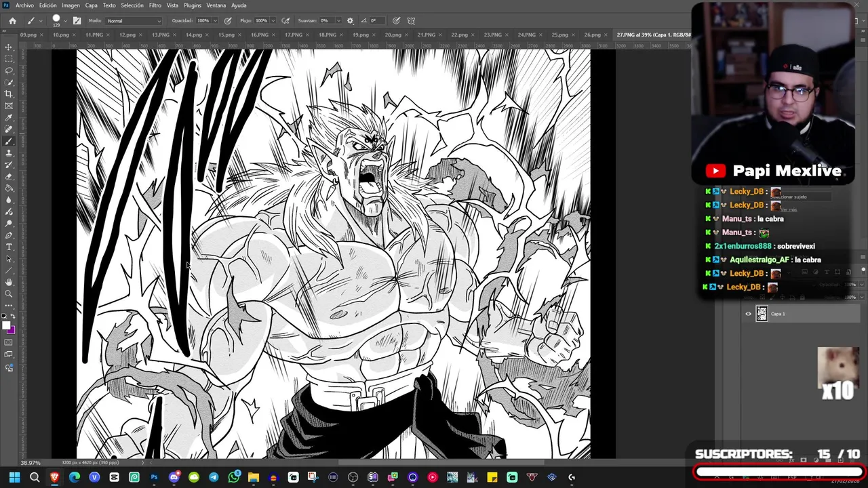Select the Eraser tool
The image size is (868, 488).
click(x=9, y=176)
